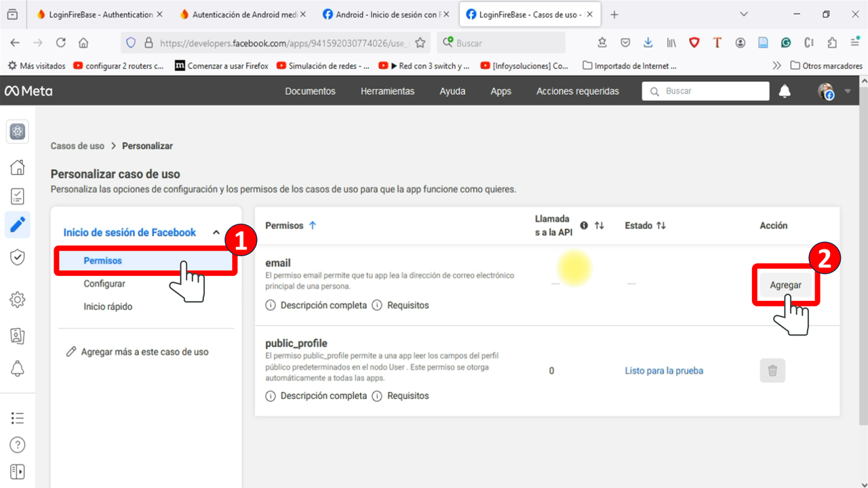Image resolution: width=868 pixels, height=488 pixels.
Task: Go to Casos de uso breadcrumb
Action: [77, 146]
